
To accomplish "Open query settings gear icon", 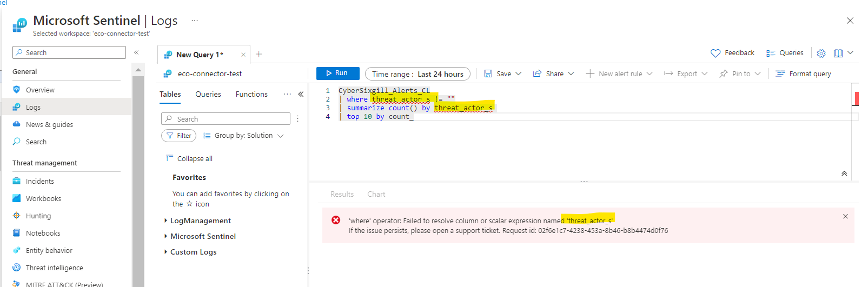I will click(821, 53).
